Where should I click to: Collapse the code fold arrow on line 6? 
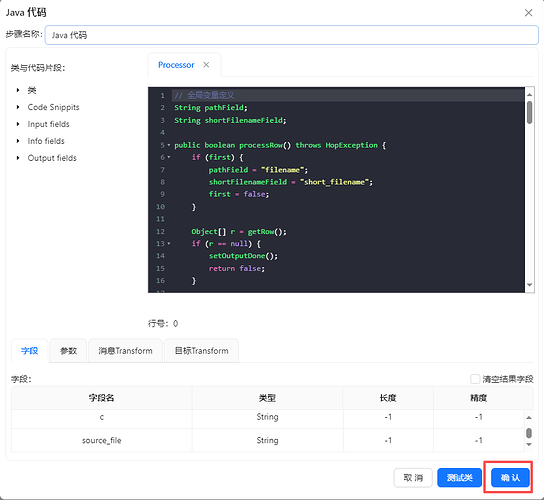point(169,157)
